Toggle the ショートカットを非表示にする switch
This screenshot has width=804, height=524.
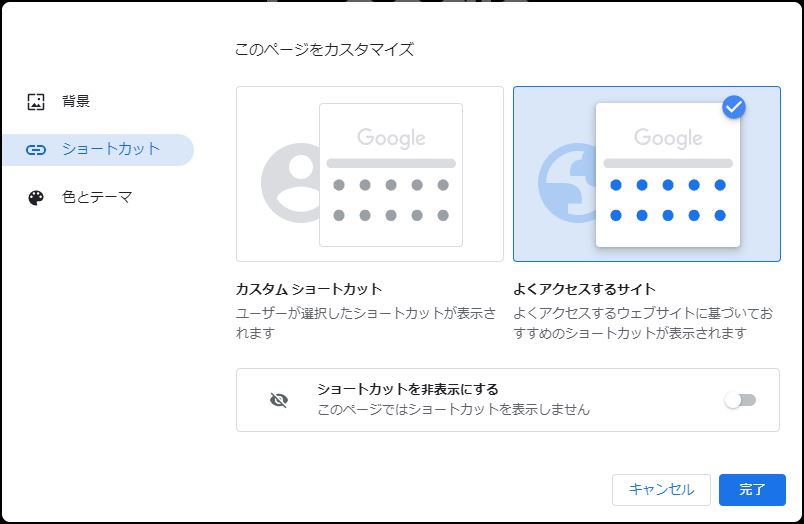[x=740, y=400]
